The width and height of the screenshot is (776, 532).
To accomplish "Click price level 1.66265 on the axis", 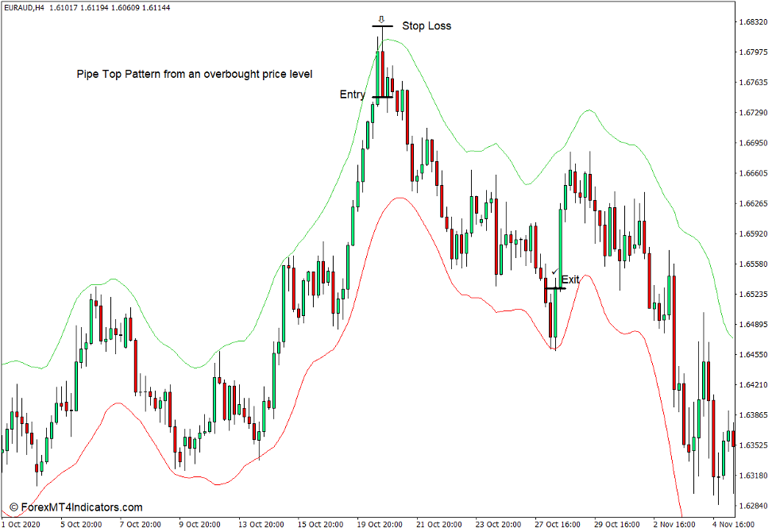I will click(x=753, y=203).
